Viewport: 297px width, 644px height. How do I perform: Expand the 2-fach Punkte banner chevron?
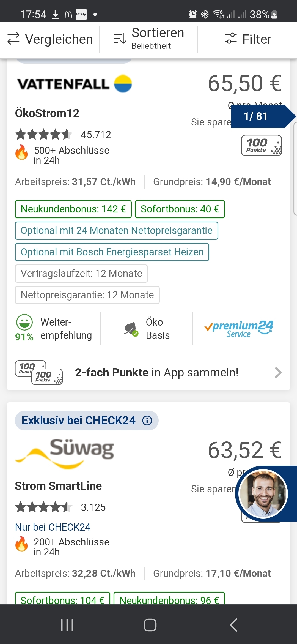coord(278,373)
